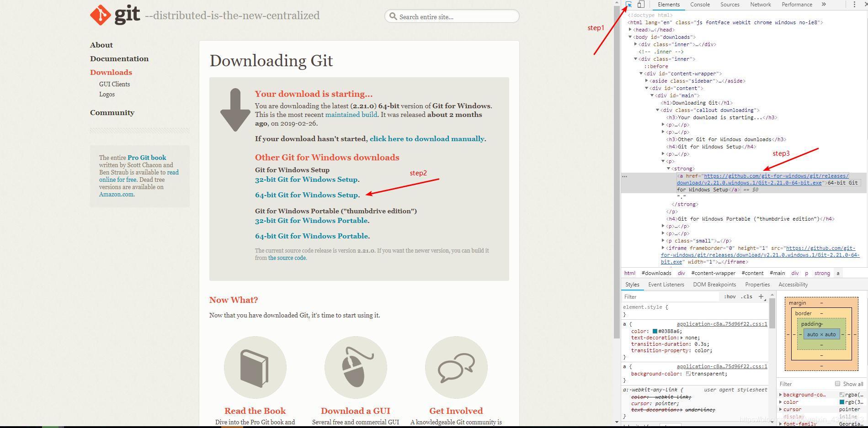This screenshot has width=868, height=428.
Task: Expand the computed cursor property
Action: [781, 409]
